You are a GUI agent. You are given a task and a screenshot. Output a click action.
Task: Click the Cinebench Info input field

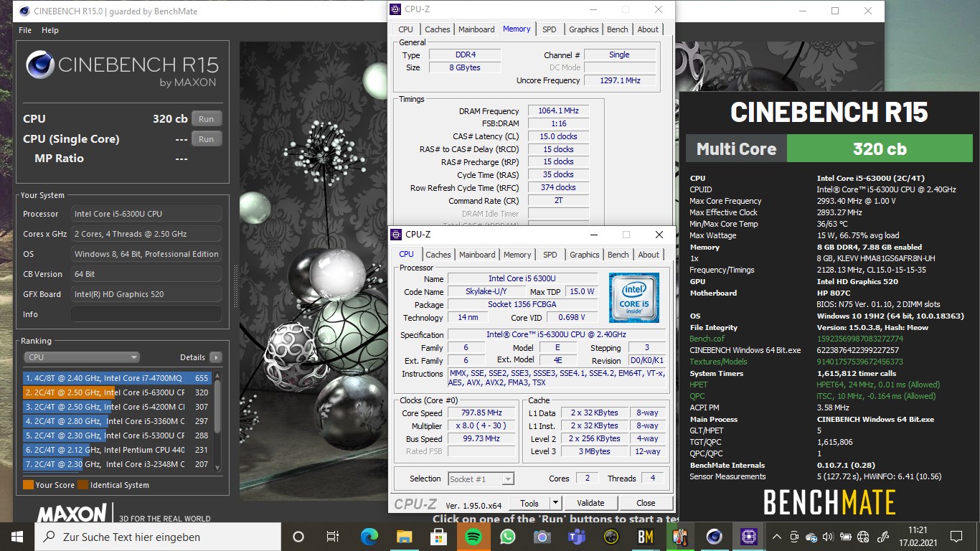point(146,314)
